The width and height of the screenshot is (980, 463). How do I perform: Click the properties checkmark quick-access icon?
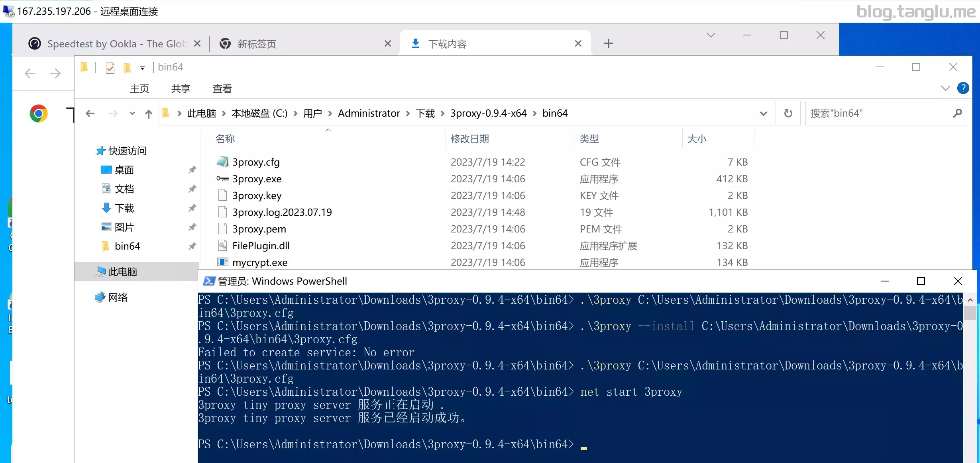(x=110, y=68)
